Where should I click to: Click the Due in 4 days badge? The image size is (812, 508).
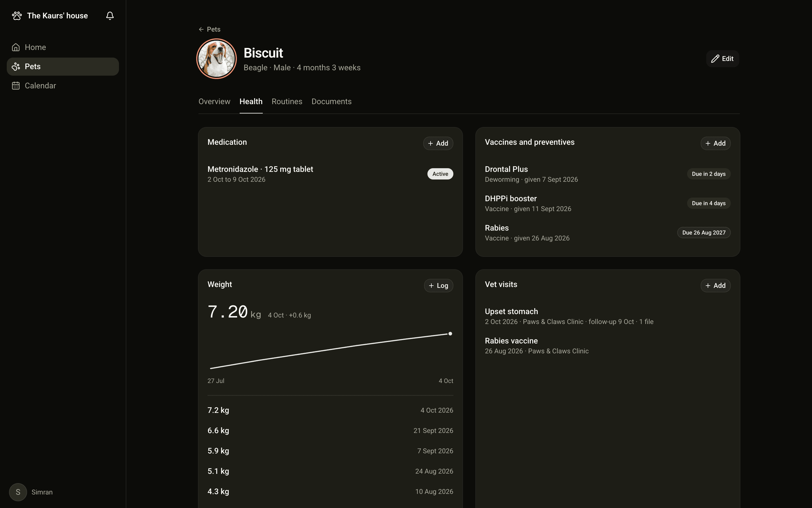709,203
